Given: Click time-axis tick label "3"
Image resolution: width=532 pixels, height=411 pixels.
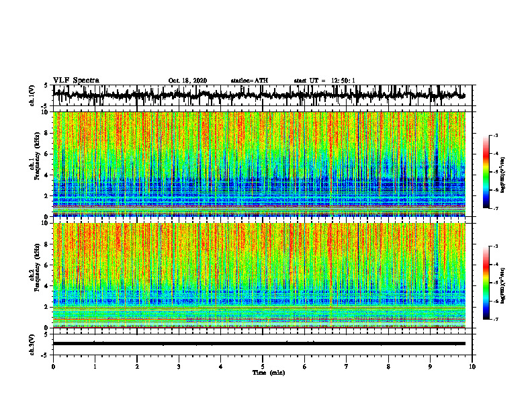Looking at the screenshot, I should coord(179,367).
